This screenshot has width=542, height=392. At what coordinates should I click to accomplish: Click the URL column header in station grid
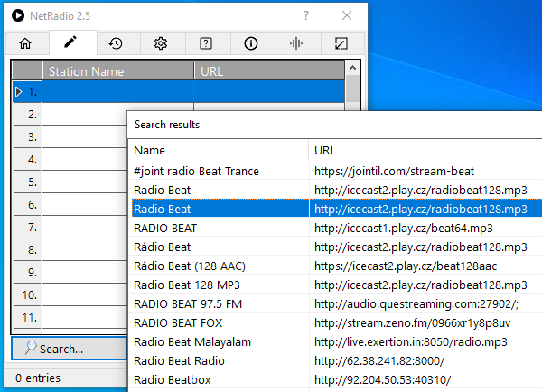click(269, 71)
